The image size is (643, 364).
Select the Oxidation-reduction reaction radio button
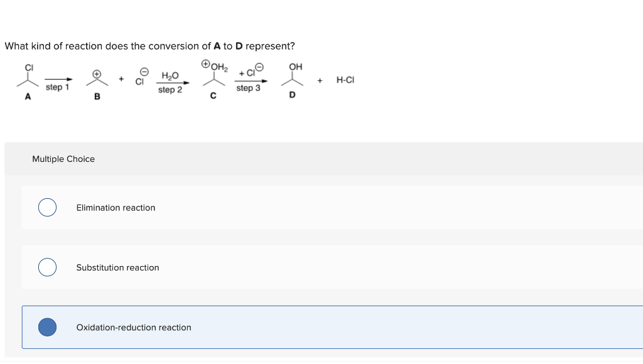pyautogui.click(x=47, y=327)
